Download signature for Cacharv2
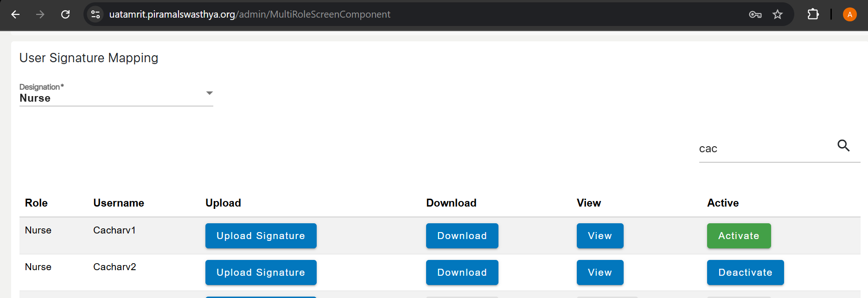The width and height of the screenshot is (868, 298). (462, 272)
